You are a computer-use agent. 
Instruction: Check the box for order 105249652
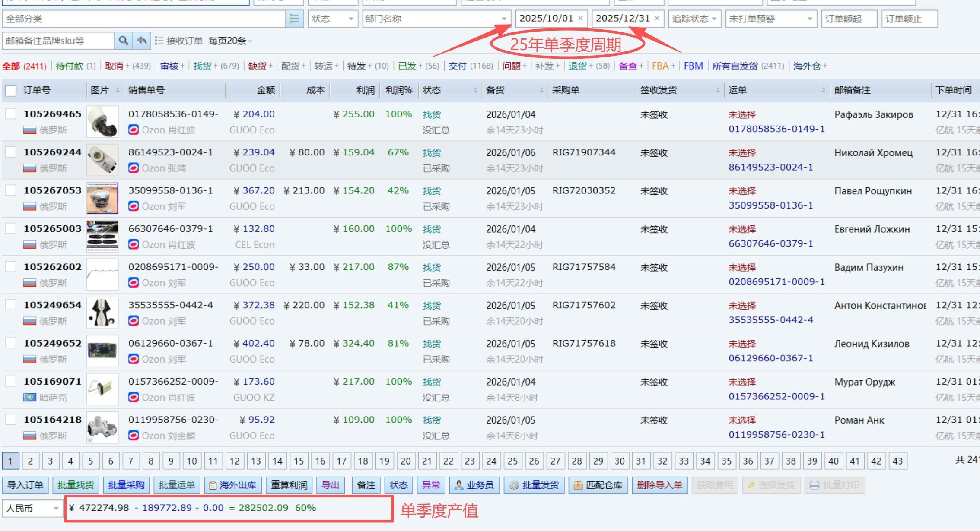11,343
